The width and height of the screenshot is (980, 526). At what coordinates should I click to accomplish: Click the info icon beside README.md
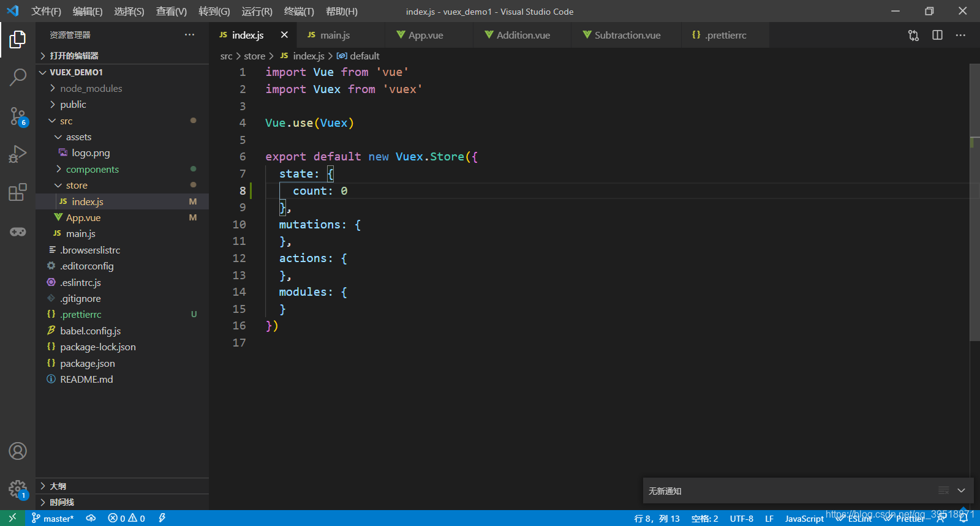[x=51, y=379]
